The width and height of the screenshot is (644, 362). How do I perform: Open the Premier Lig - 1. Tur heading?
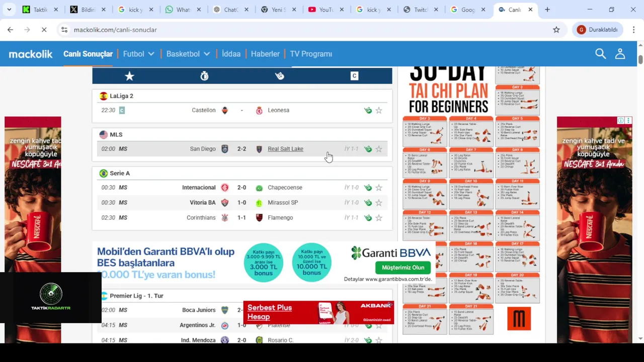[136, 296]
